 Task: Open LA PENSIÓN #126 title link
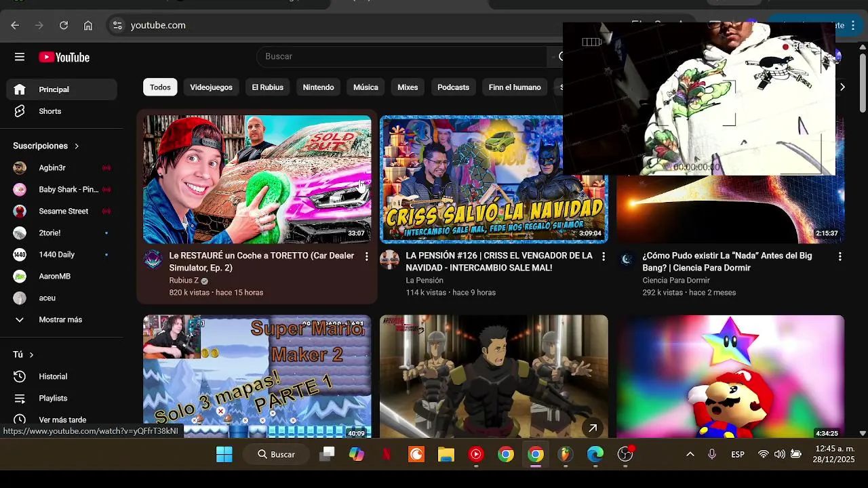coord(499,262)
